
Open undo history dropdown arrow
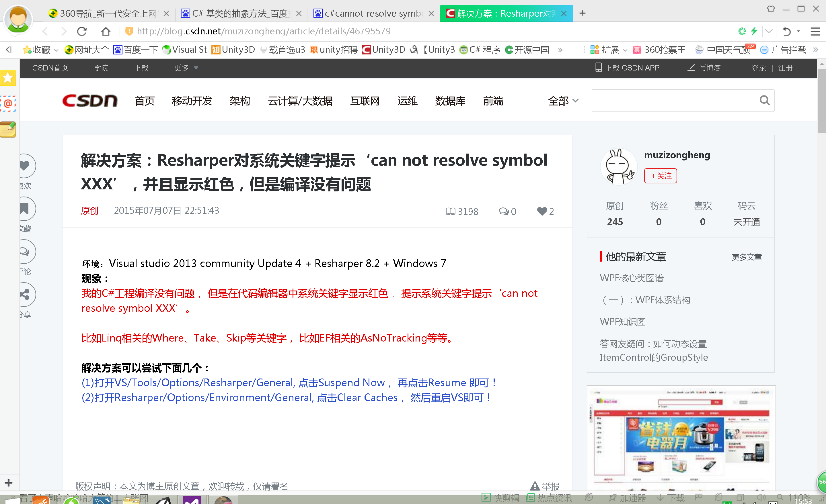798,31
